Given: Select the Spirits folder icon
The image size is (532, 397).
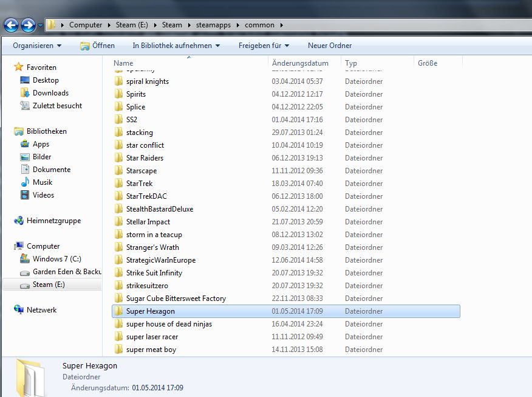Looking at the screenshot, I should point(118,94).
